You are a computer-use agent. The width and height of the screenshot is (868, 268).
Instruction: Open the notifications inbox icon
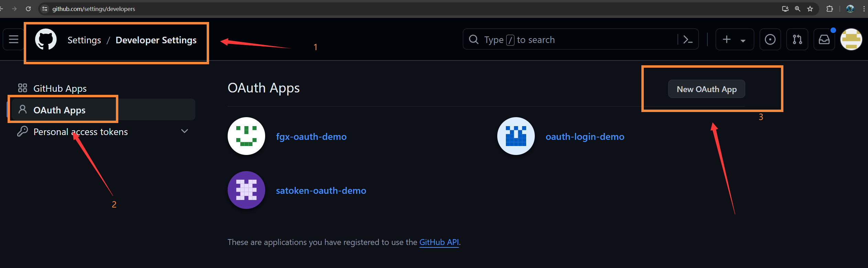point(824,40)
